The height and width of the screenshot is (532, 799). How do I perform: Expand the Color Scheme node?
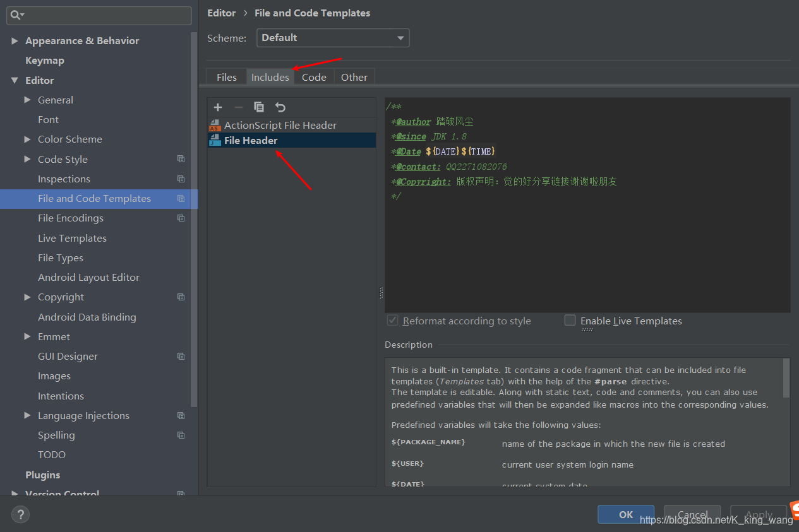pos(27,139)
